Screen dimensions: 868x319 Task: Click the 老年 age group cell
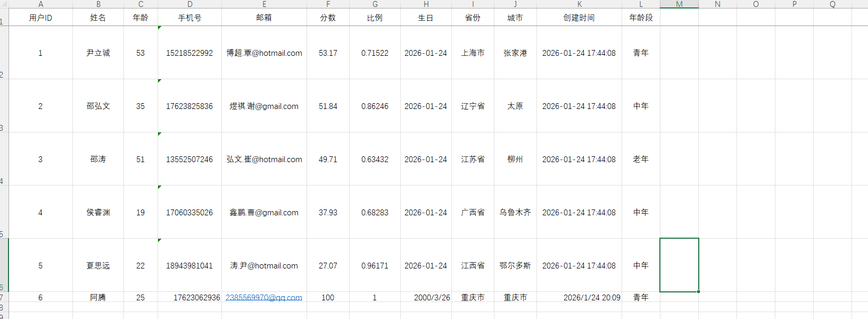pos(641,159)
